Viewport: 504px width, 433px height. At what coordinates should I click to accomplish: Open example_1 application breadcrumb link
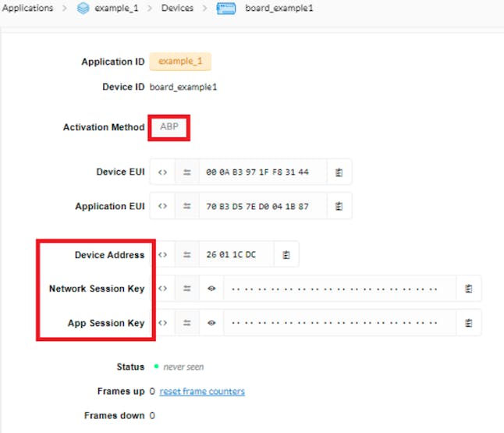pos(117,9)
